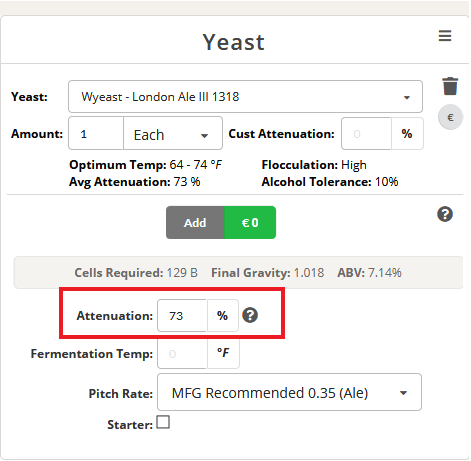Image resolution: width=471 pixels, height=461 pixels.
Task: Click the gray Add yeast button
Action: [195, 222]
